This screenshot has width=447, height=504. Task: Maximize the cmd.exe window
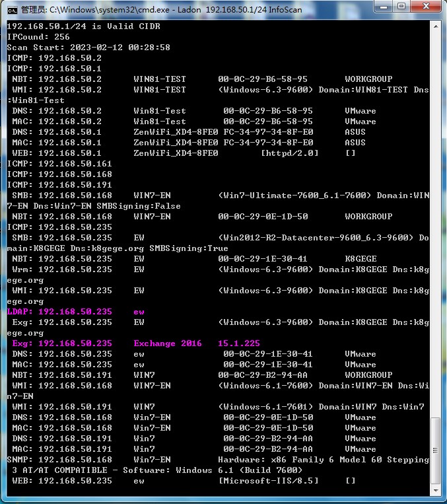coord(401,7)
